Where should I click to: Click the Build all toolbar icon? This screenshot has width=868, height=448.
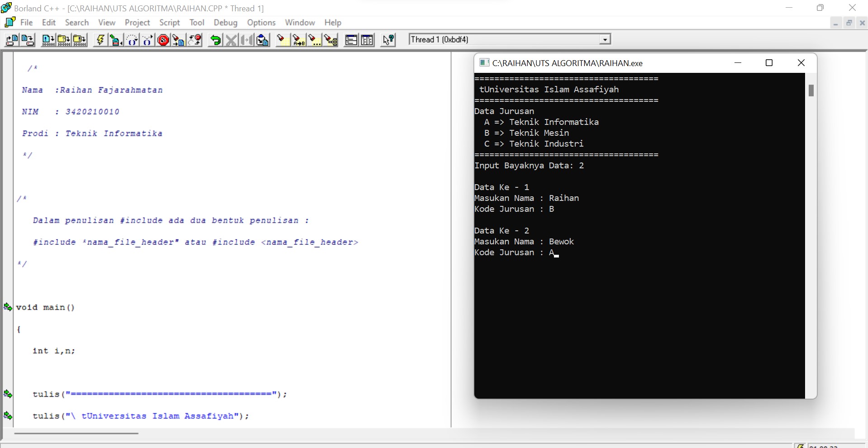click(80, 40)
